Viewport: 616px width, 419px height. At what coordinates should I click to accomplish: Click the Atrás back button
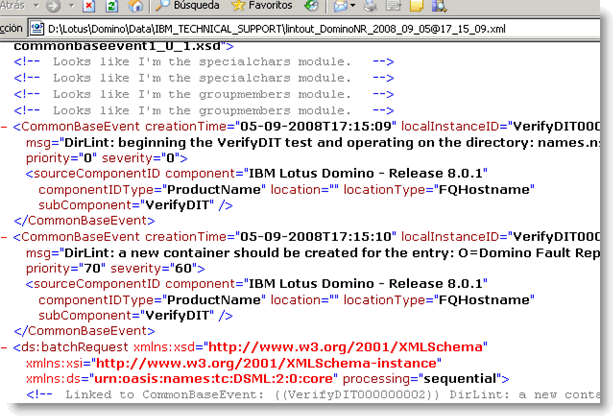pos(14,6)
